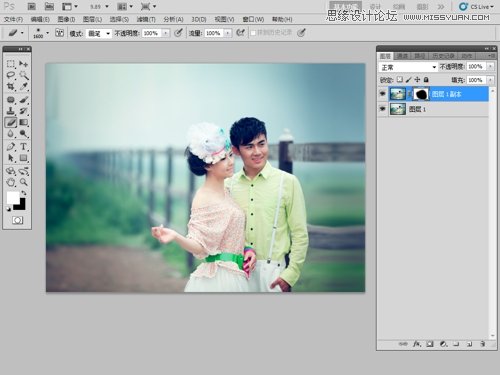Select the Eraser tool in toolbox
This screenshot has height=375, width=500.
(11, 122)
